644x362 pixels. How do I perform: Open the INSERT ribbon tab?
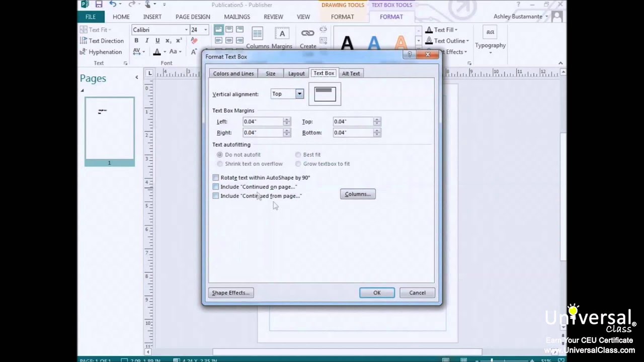(x=152, y=17)
